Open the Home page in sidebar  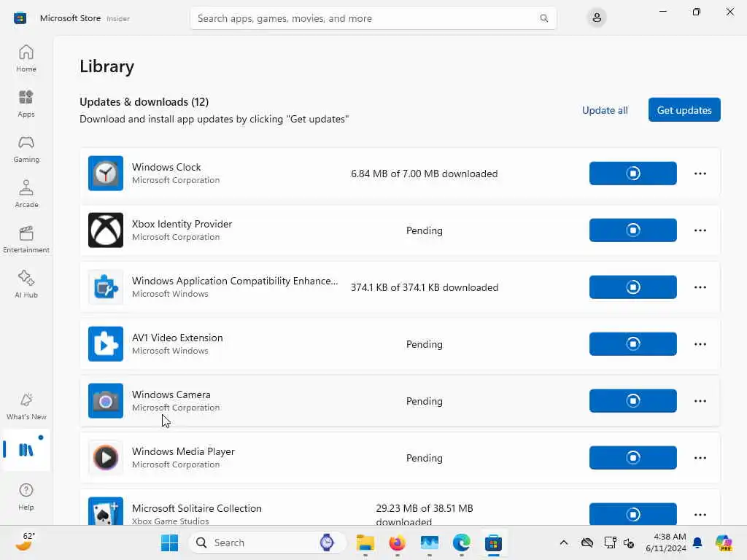click(26, 58)
